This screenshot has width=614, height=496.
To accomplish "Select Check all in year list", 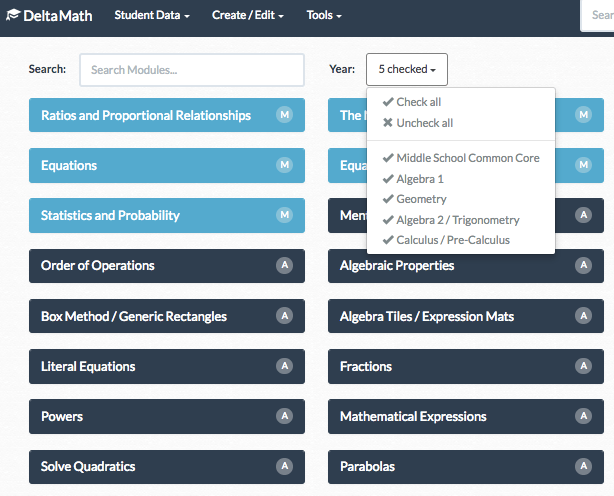I will pyautogui.click(x=410, y=102).
